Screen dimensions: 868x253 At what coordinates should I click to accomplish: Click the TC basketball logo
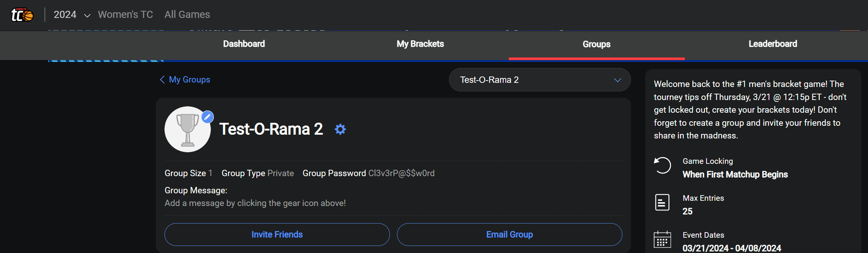22,15
